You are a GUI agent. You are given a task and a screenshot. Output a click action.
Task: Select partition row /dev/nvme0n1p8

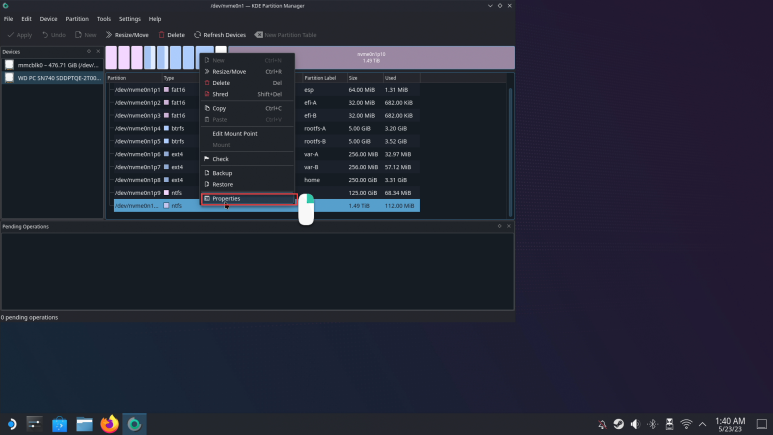coord(267,180)
